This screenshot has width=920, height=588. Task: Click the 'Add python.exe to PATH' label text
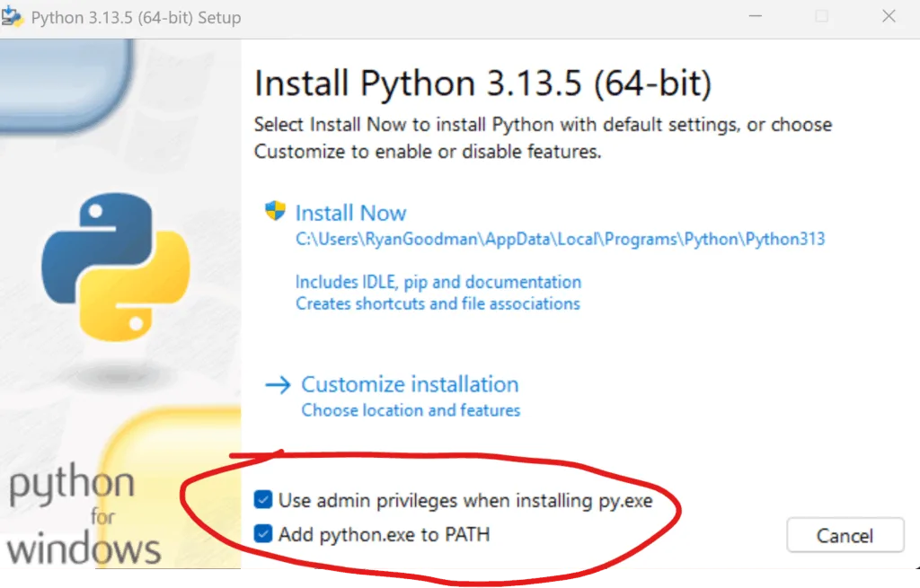point(385,534)
